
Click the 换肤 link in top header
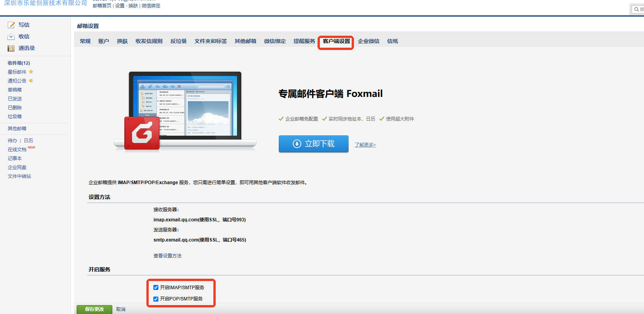[x=133, y=6]
